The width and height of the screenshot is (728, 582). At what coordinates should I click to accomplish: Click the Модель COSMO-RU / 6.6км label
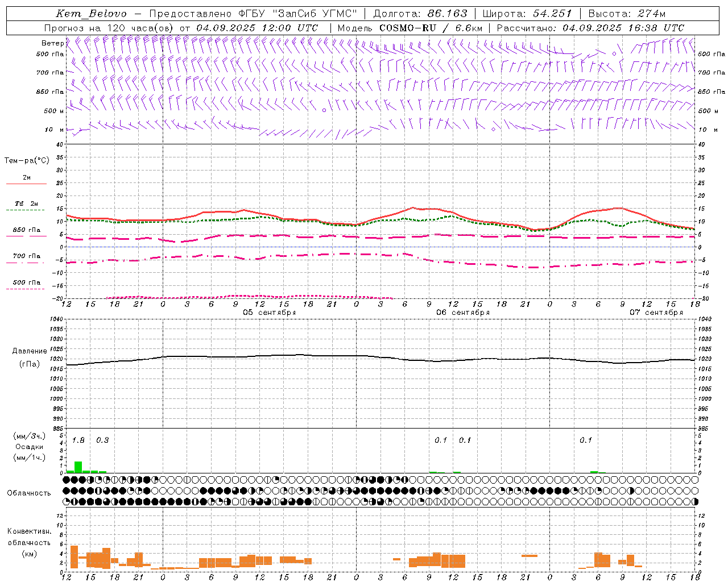coord(410,28)
